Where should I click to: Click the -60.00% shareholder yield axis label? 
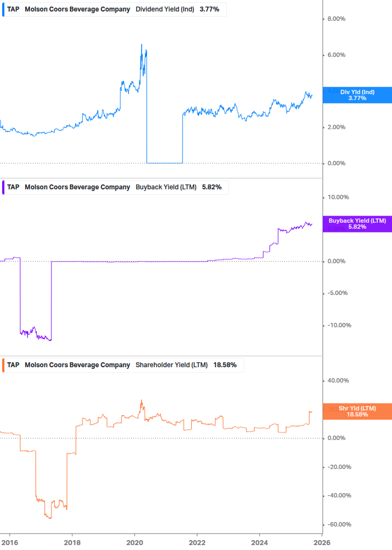339,524
